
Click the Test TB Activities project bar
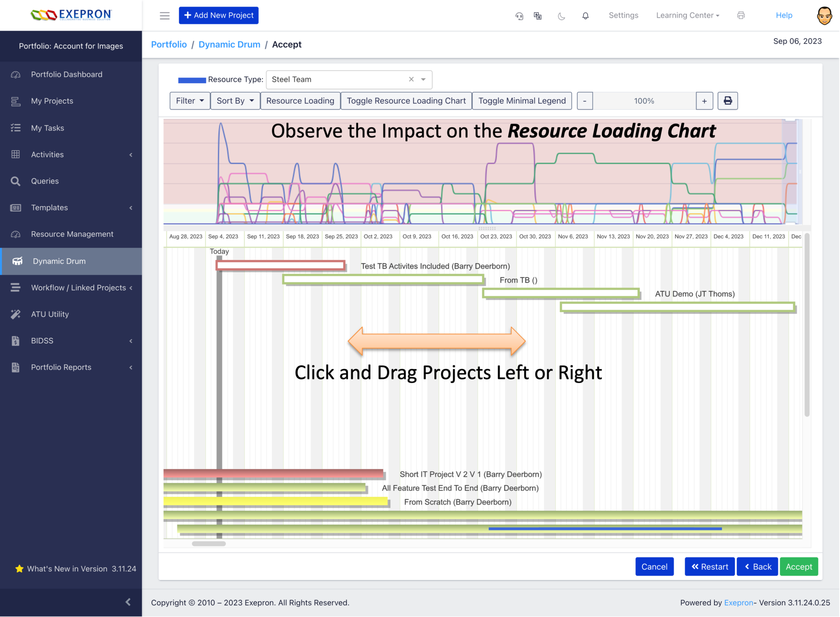click(x=281, y=266)
